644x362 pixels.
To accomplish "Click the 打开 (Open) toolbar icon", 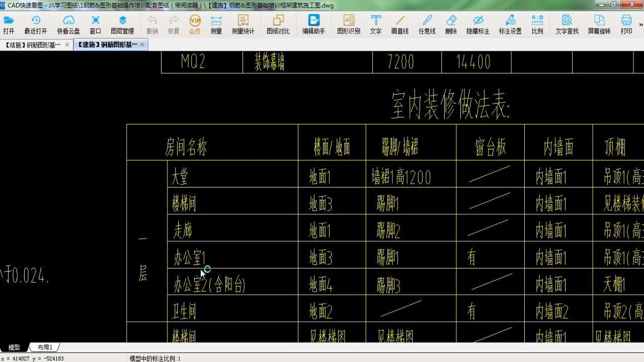I will coord(9,24).
